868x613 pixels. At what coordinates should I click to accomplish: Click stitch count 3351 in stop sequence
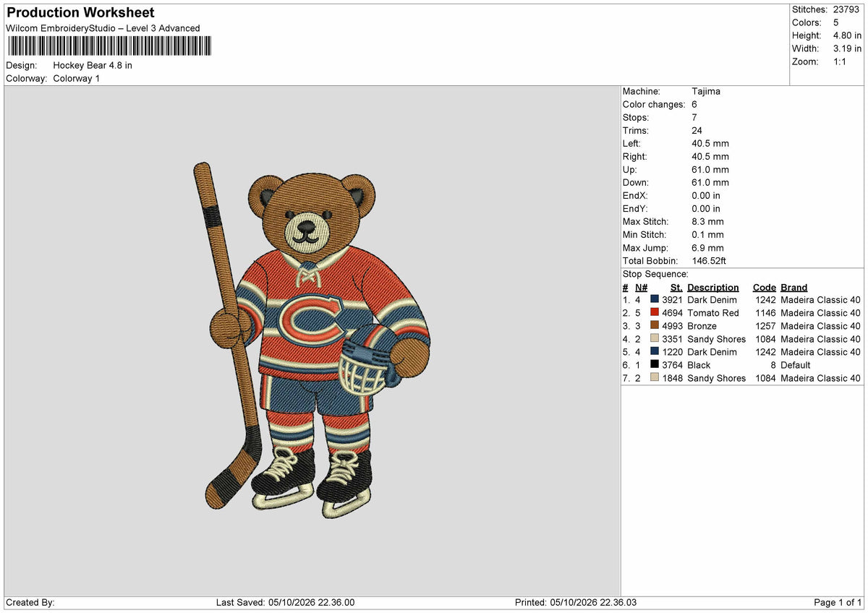click(x=672, y=339)
